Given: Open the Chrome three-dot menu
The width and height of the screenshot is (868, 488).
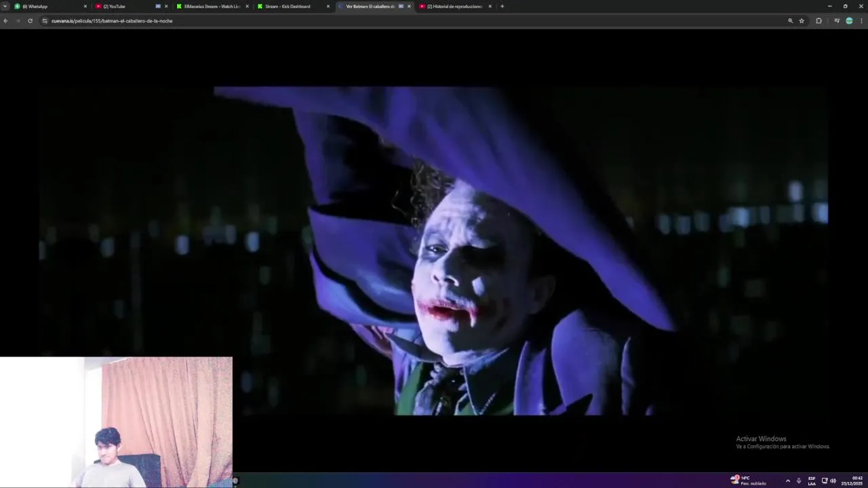Looking at the screenshot, I should pos(861,21).
